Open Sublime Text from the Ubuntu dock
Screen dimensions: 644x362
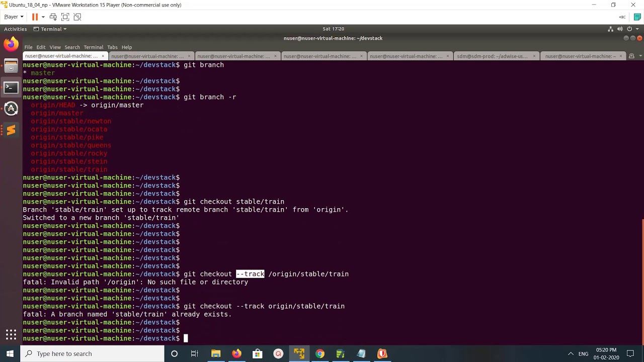(11, 130)
